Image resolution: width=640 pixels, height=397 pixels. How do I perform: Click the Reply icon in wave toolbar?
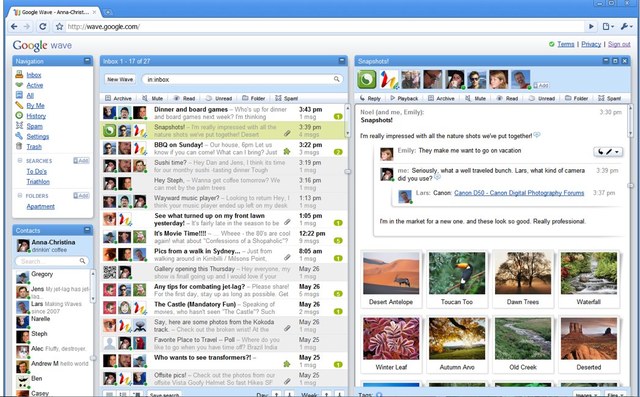pos(362,98)
